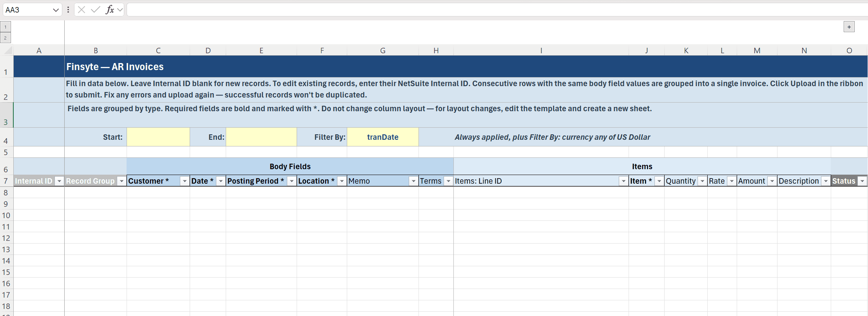This screenshot has width=868, height=316.
Task: Open the Internal ID filter dropdown
Action: tap(59, 181)
